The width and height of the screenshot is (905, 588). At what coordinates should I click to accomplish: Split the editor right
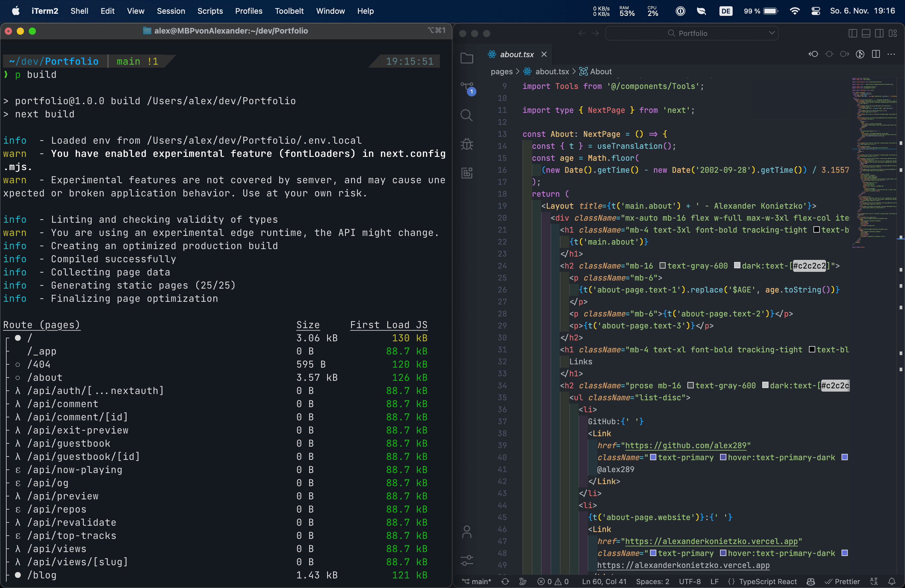pyautogui.click(x=876, y=54)
